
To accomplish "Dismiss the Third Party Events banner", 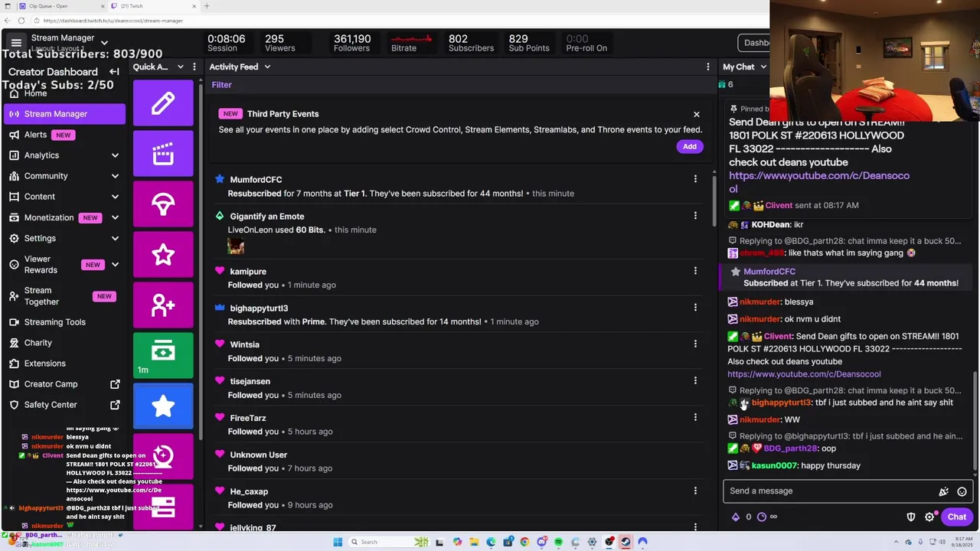I will click(x=696, y=114).
